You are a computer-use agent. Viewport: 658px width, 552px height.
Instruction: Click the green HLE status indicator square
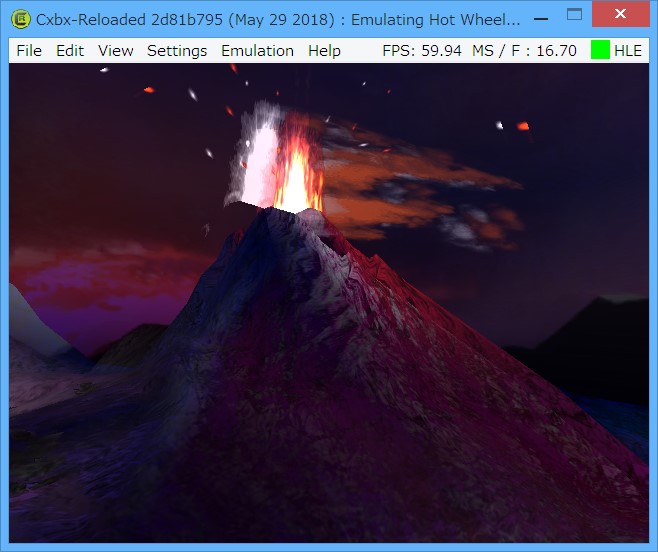point(600,50)
